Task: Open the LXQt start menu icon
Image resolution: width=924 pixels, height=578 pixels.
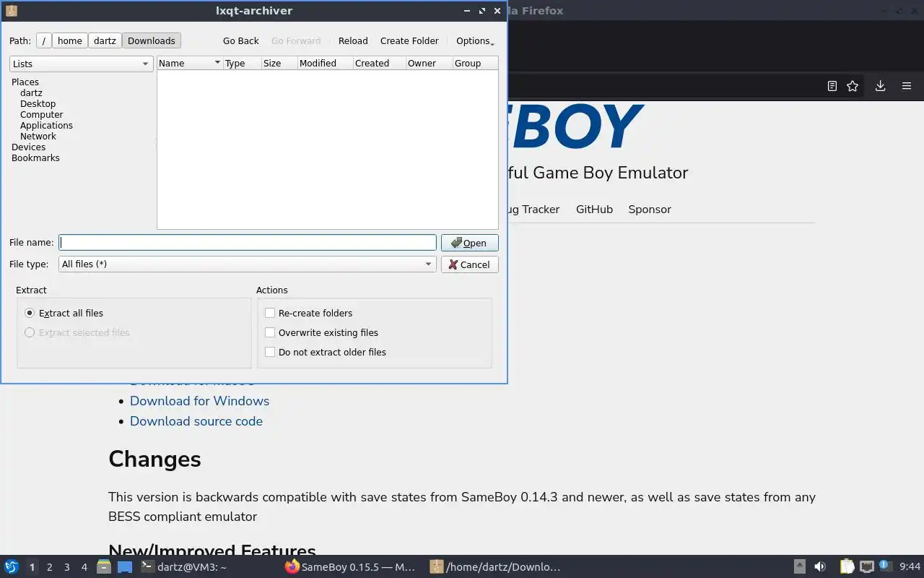Action: [12, 566]
